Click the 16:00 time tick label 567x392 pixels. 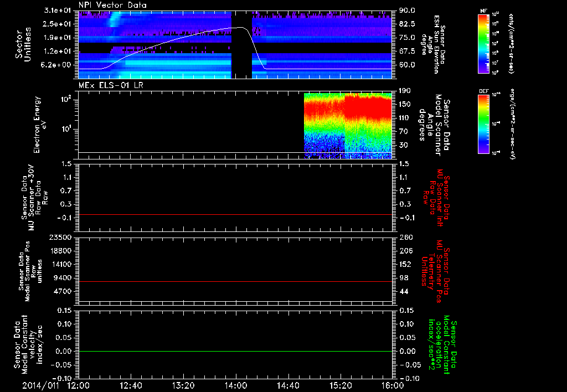(393, 385)
